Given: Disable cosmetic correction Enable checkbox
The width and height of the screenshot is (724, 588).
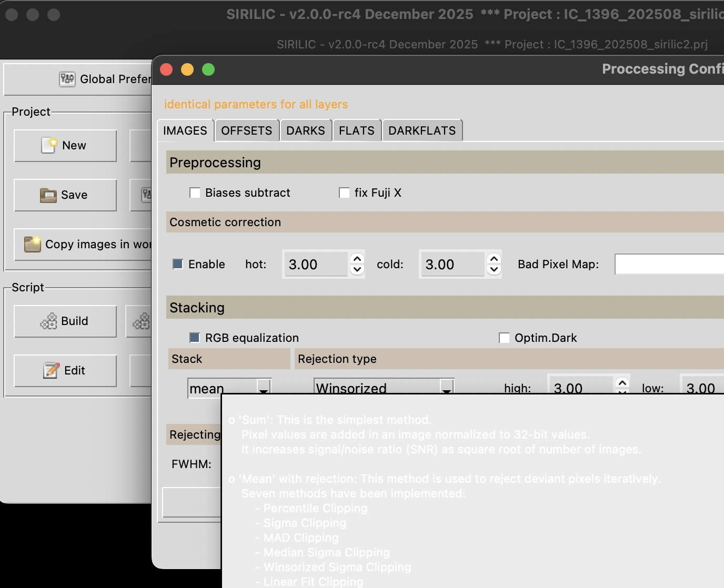Looking at the screenshot, I should point(178,264).
